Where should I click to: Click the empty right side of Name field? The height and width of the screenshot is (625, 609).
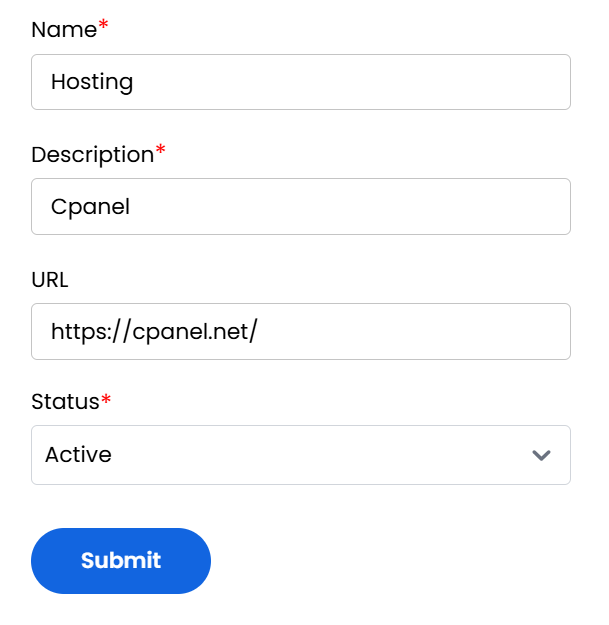pyautogui.click(x=450, y=82)
